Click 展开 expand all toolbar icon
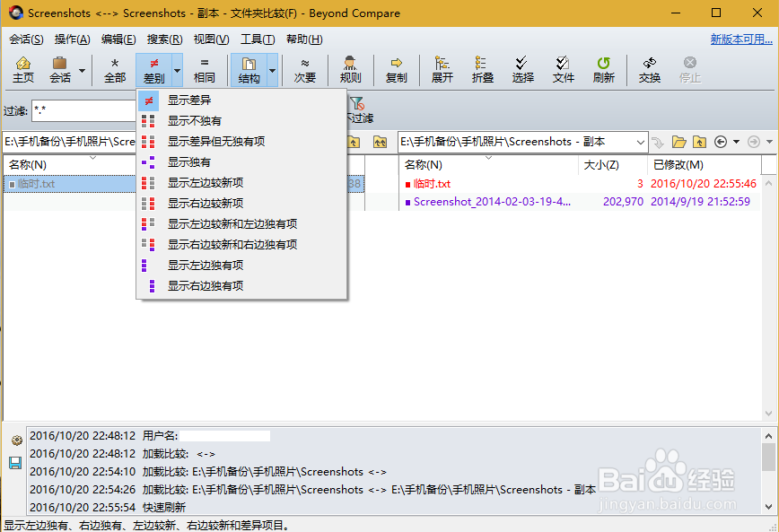Image resolution: width=779 pixels, height=532 pixels. pos(442,70)
